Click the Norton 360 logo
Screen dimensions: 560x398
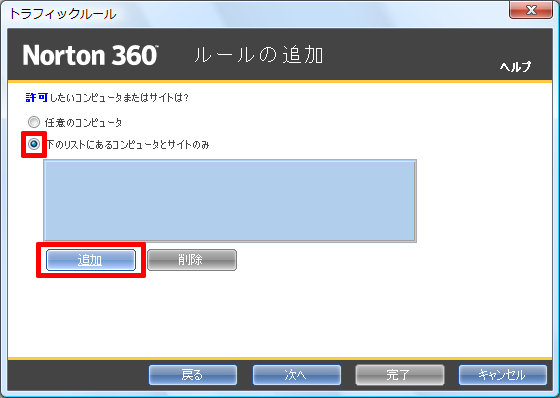point(90,55)
